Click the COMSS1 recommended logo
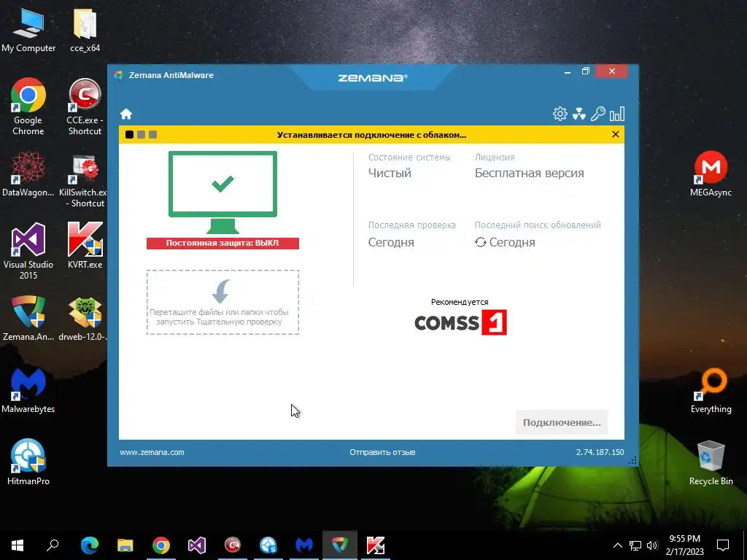Screen dimensions: 747x560 click(460, 322)
